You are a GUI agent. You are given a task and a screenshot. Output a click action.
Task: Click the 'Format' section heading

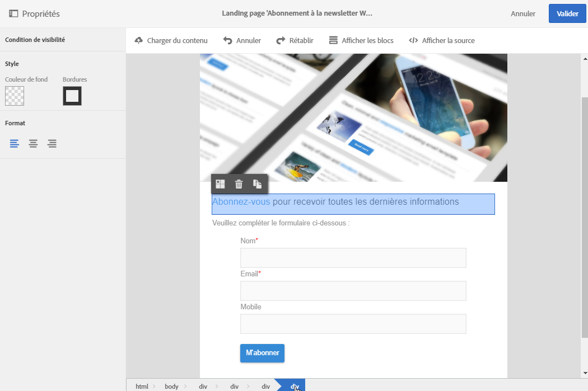[15, 123]
